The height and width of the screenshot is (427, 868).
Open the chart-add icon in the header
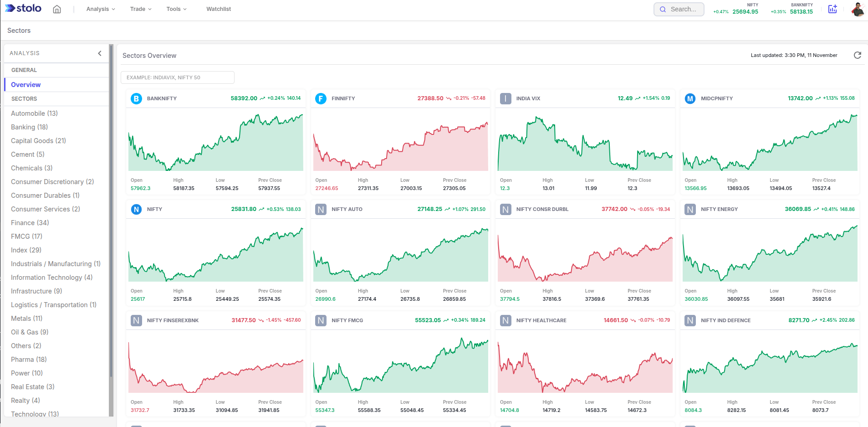point(832,9)
